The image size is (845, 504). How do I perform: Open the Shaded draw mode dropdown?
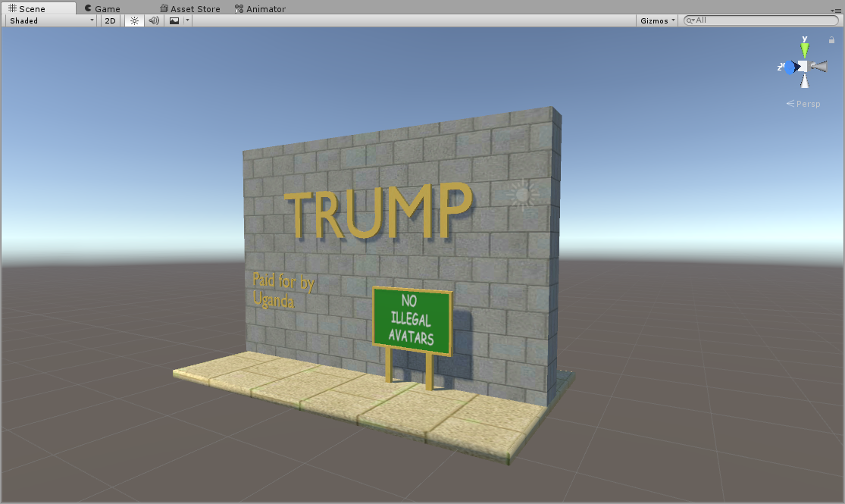[52, 20]
